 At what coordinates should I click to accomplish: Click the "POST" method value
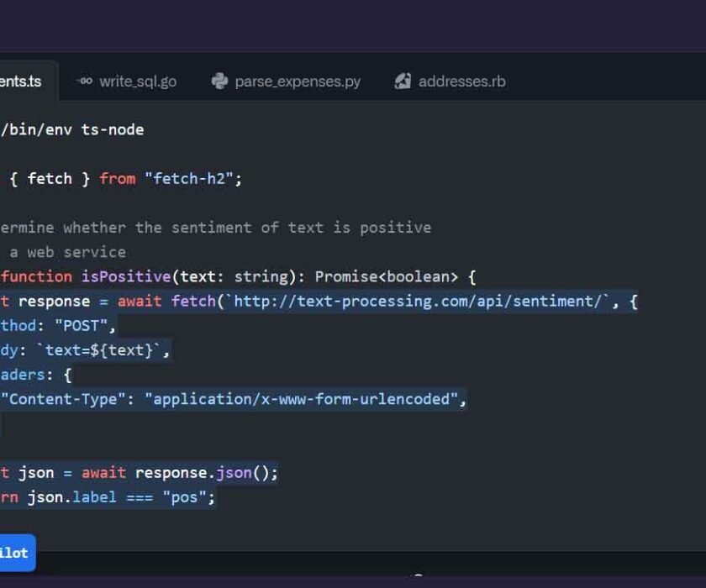[x=81, y=325]
